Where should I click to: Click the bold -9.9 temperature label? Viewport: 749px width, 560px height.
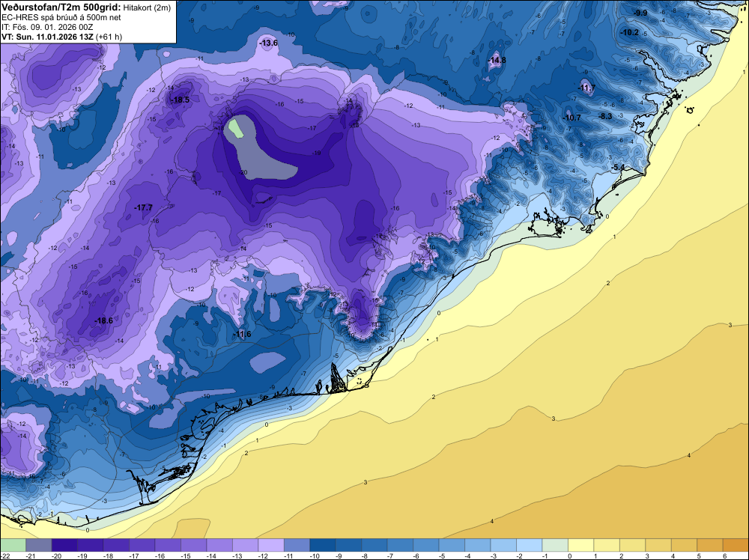(640, 13)
